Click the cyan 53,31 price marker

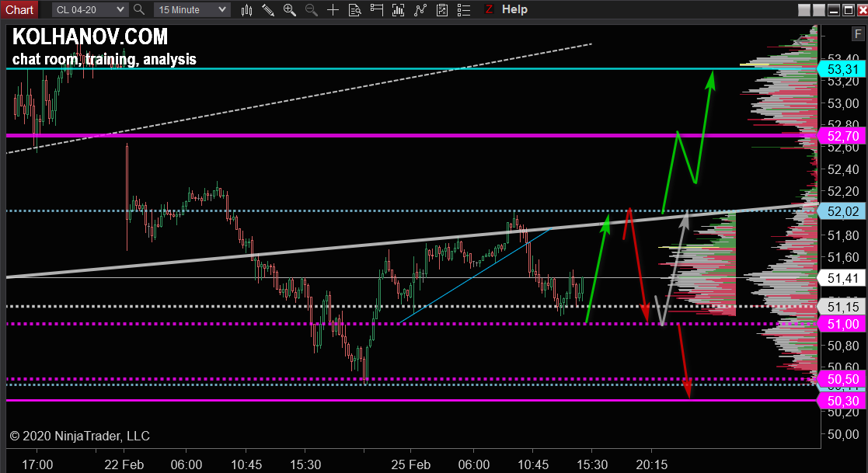point(842,69)
